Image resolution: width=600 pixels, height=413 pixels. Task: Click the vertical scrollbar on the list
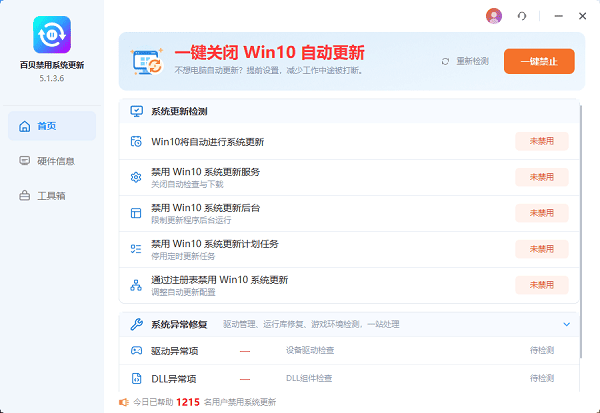coord(581,232)
